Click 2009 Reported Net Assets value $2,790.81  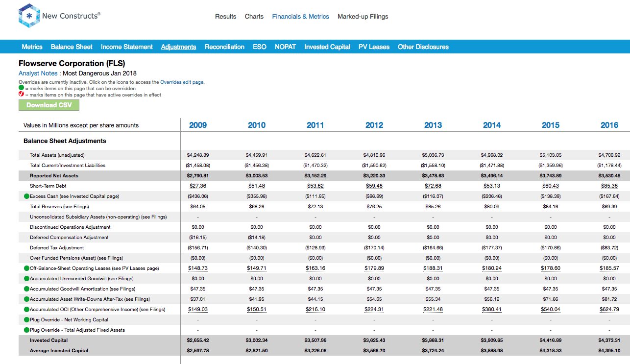tap(198, 176)
